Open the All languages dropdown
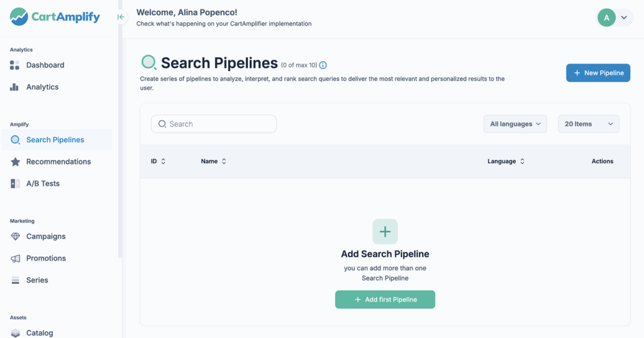The image size is (644, 338). point(515,124)
